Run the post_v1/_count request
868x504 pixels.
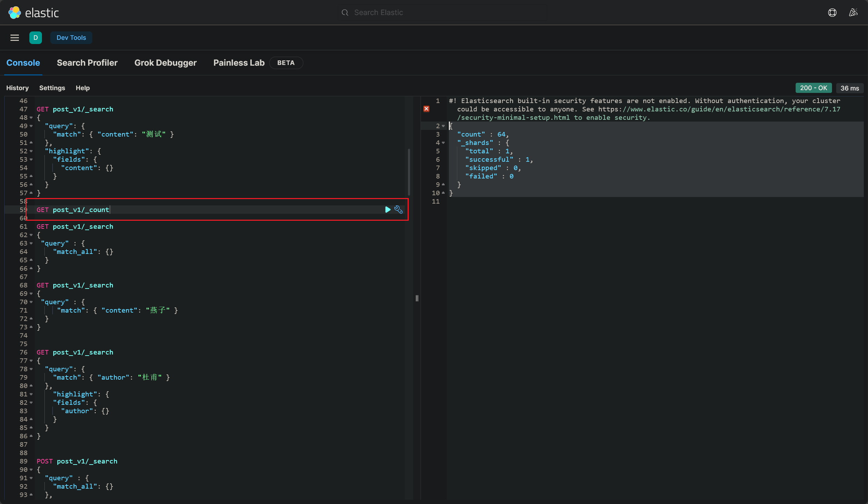tap(388, 210)
